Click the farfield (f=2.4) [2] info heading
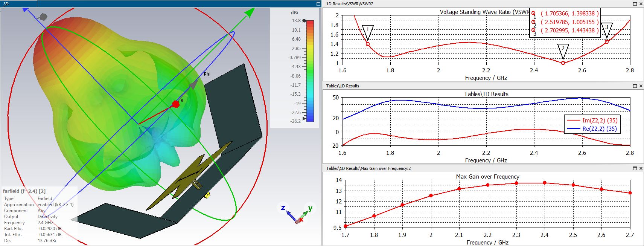This screenshot has width=644, height=246. point(24,191)
